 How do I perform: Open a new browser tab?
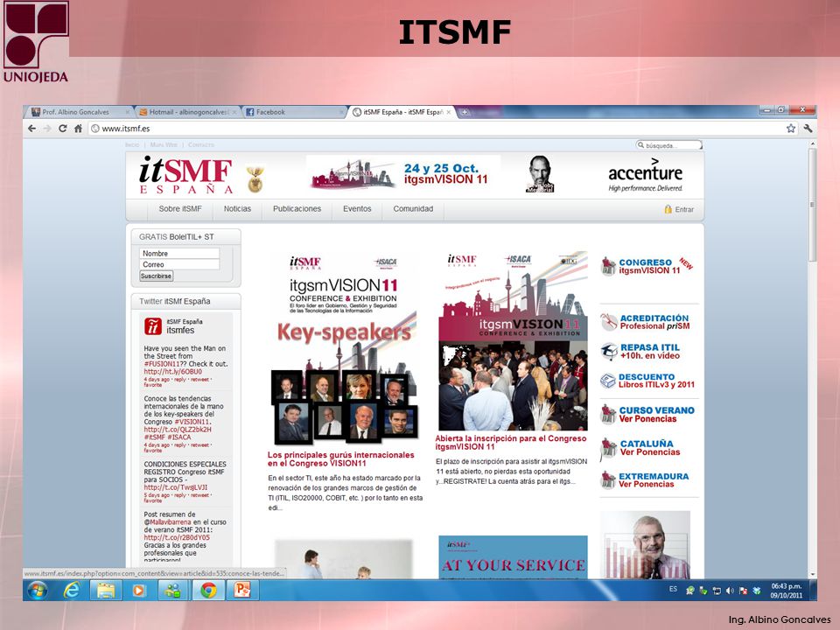tap(465, 112)
